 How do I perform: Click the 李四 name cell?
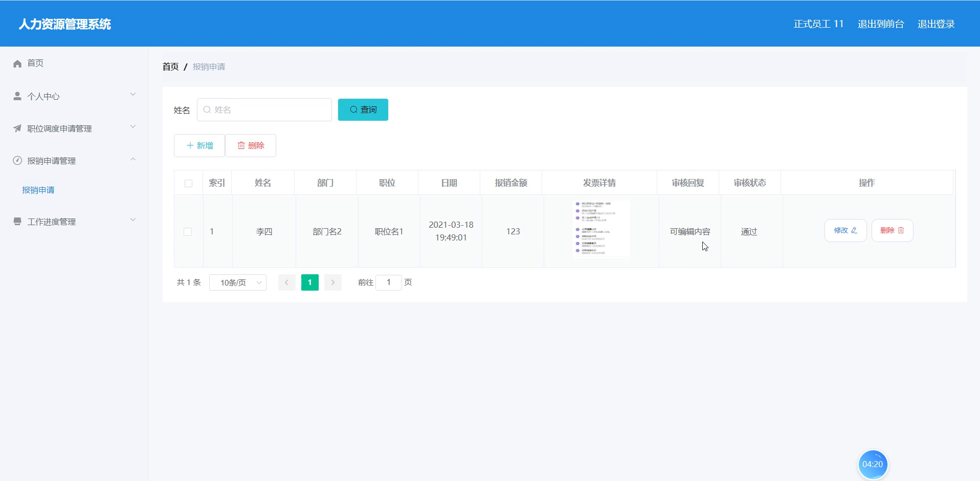pyautogui.click(x=264, y=231)
